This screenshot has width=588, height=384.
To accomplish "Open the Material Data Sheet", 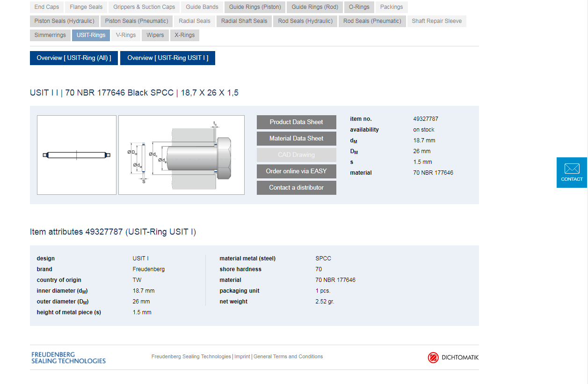I will click(297, 139).
